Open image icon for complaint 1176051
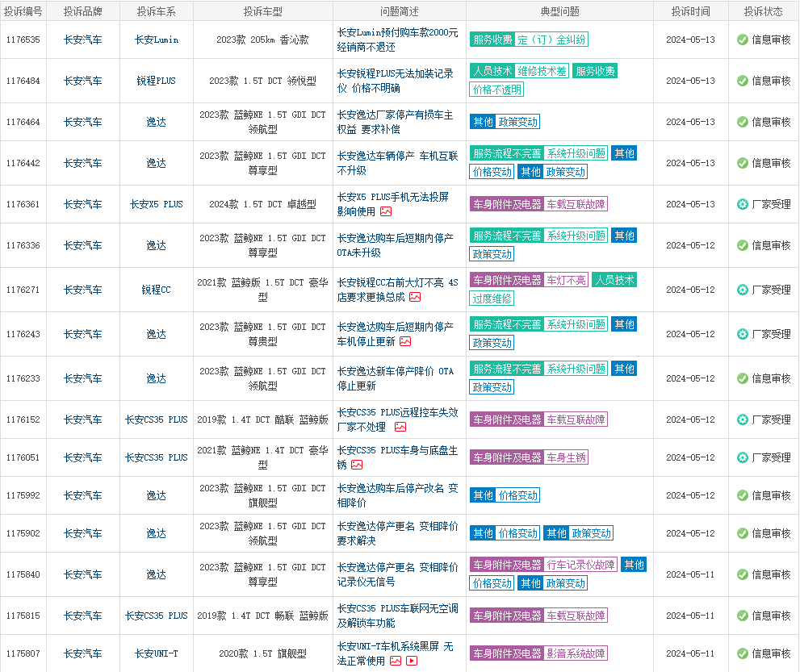The height and width of the screenshot is (672, 800). (357, 465)
